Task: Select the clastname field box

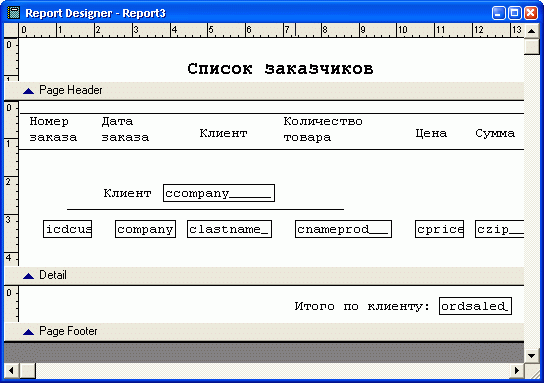Action: coord(229,229)
